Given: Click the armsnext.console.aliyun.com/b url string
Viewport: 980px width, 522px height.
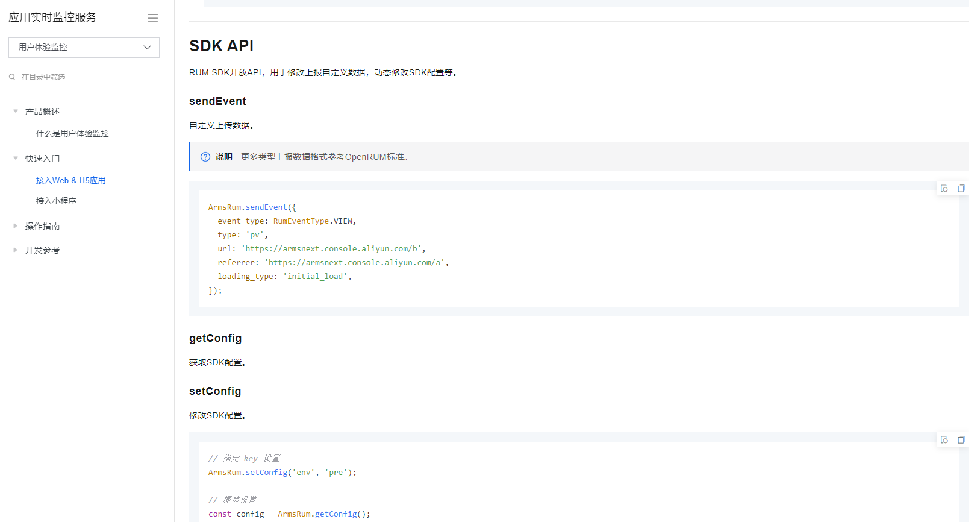Looking at the screenshot, I should pos(333,249).
